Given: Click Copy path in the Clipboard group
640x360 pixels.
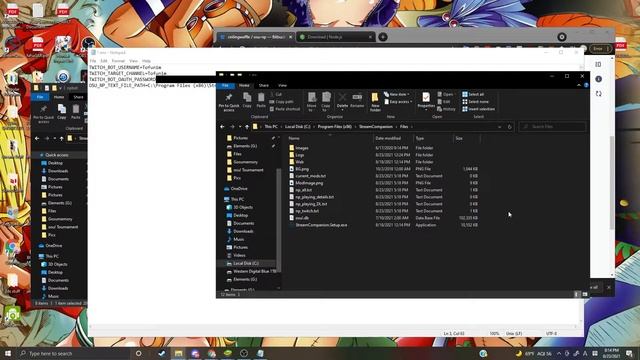Looking at the screenshot, I should pos(282,102).
